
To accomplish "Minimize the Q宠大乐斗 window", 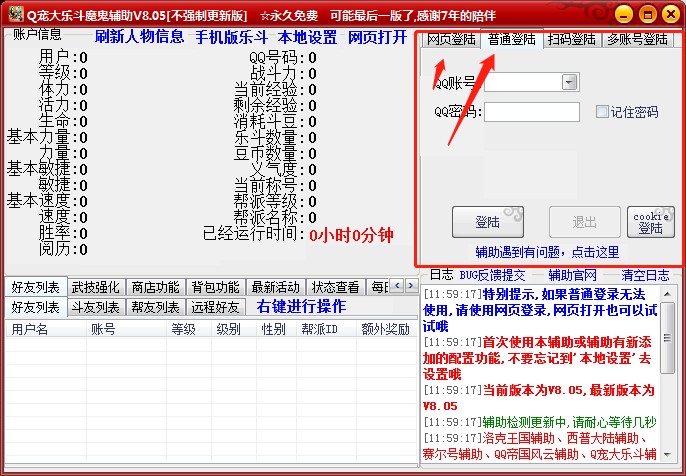I will pos(624,14).
